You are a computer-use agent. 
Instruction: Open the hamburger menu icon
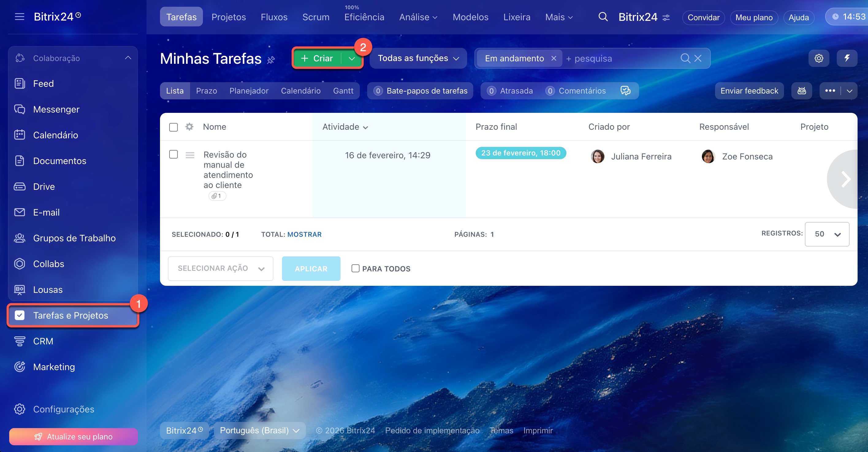click(x=20, y=17)
